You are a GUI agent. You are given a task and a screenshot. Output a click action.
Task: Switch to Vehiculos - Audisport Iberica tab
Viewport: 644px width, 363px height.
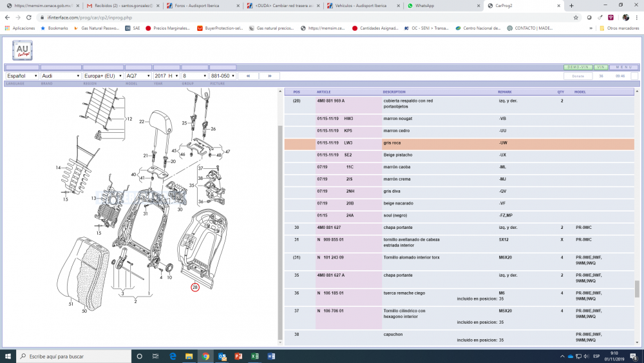coord(361,6)
